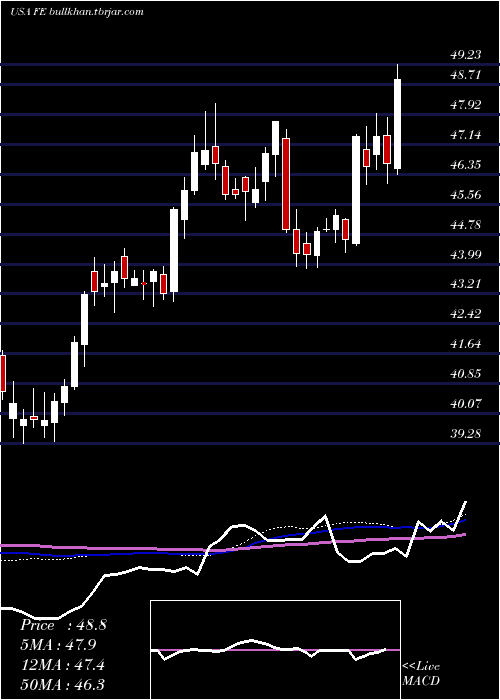Select the 43.21 price axis label
The image size is (500, 700).
tap(466, 283)
